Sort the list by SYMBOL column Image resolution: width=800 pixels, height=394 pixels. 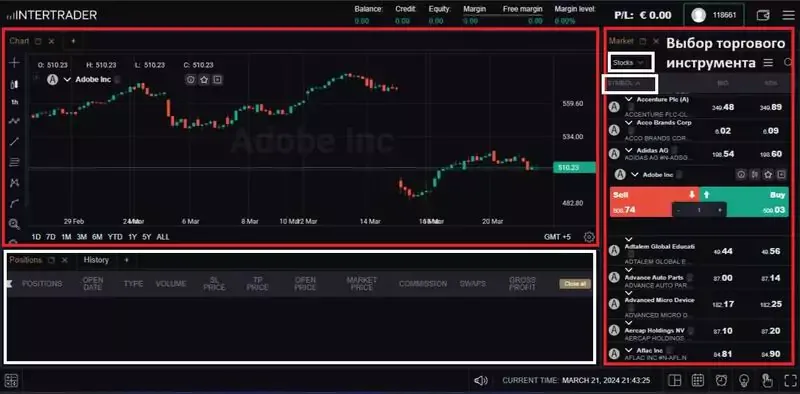pyautogui.click(x=624, y=83)
